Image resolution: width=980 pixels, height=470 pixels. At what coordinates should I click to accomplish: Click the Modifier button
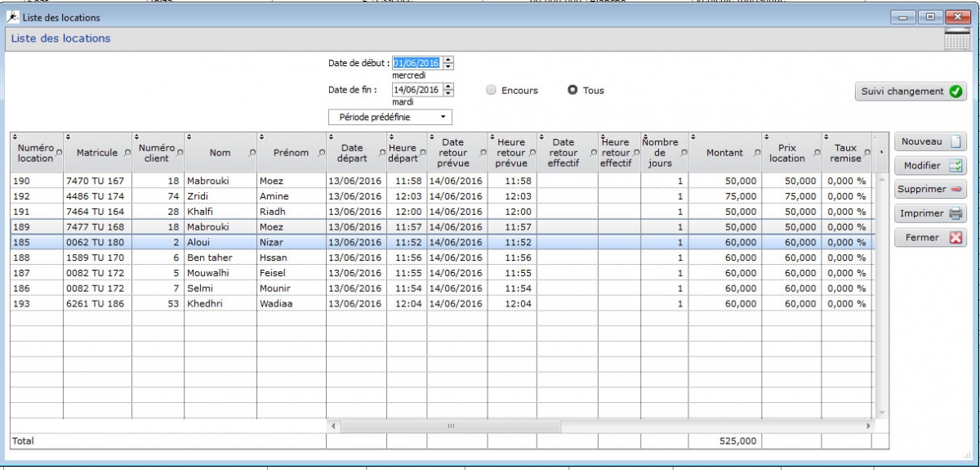pyautogui.click(x=931, y=166)
